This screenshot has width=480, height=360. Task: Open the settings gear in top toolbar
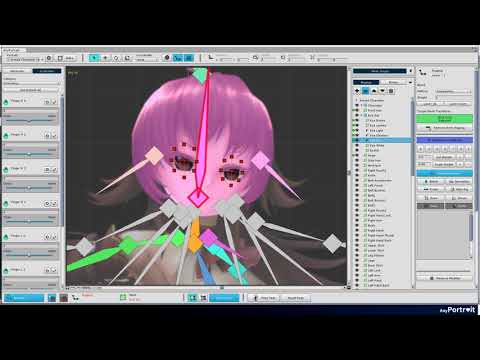click(x=49, y=58)
